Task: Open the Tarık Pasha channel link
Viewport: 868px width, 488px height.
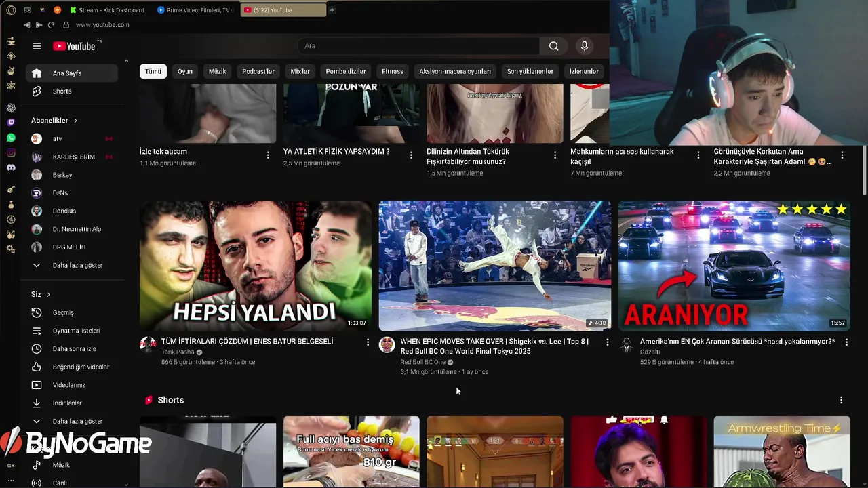Action: coord(178,352)
